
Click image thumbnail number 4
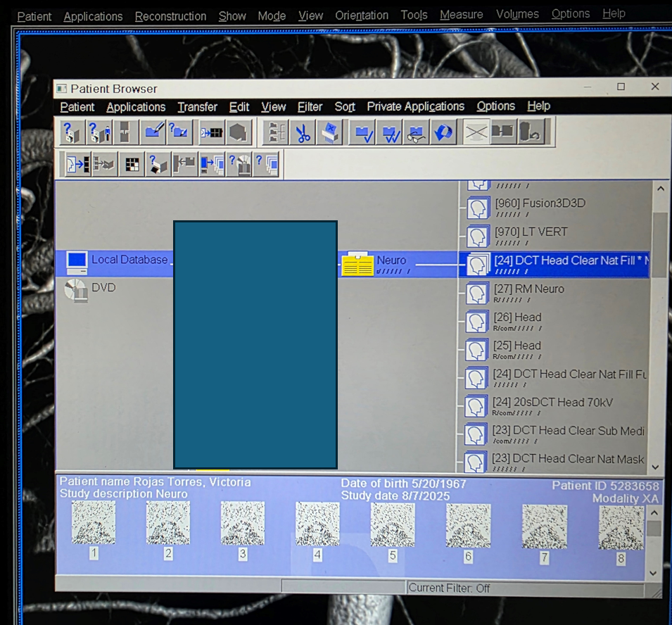point(317,524)
